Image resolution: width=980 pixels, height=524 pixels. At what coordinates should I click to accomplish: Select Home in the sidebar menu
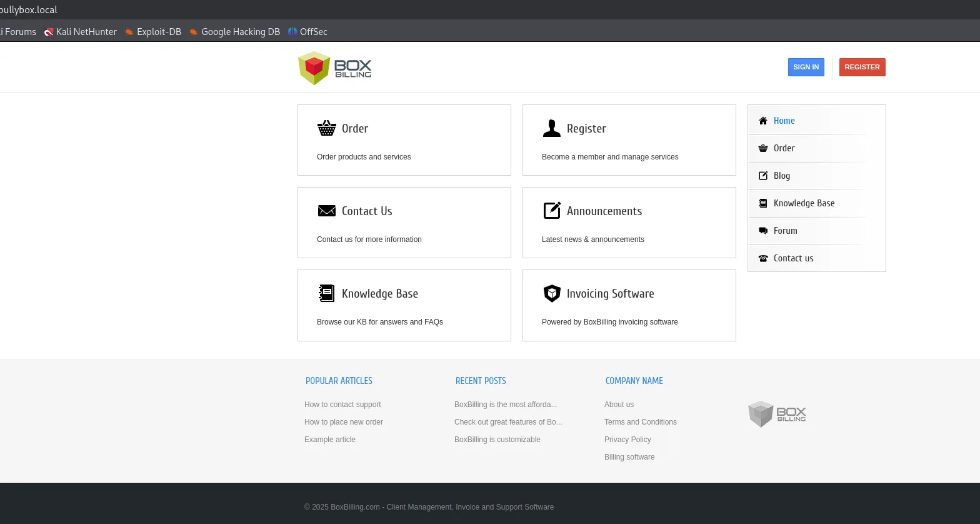[x=784, y=121]
